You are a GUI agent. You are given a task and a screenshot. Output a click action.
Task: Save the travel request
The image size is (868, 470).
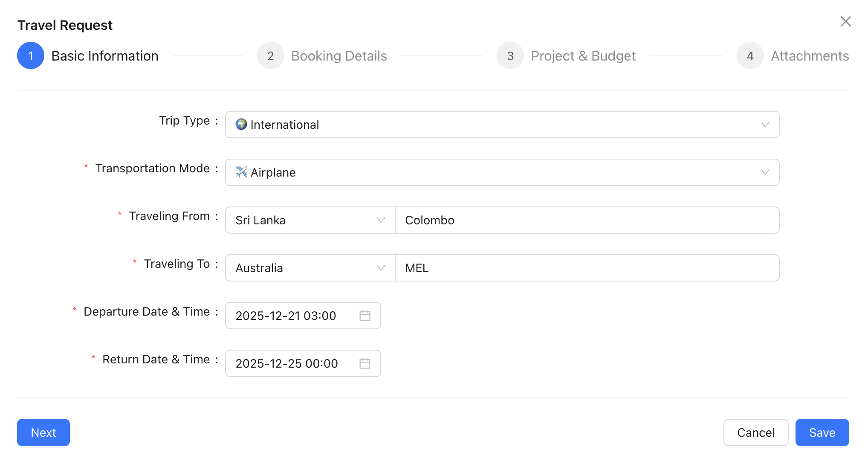point(822,432)
